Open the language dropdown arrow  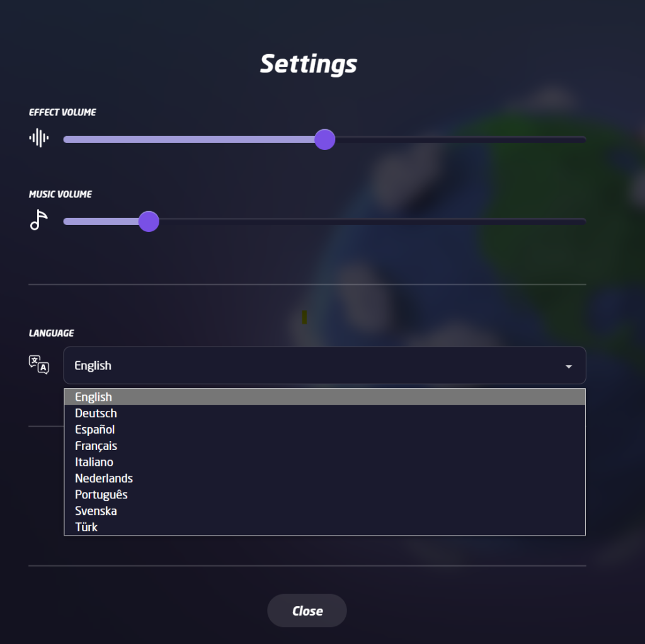(x=569, y=366)
